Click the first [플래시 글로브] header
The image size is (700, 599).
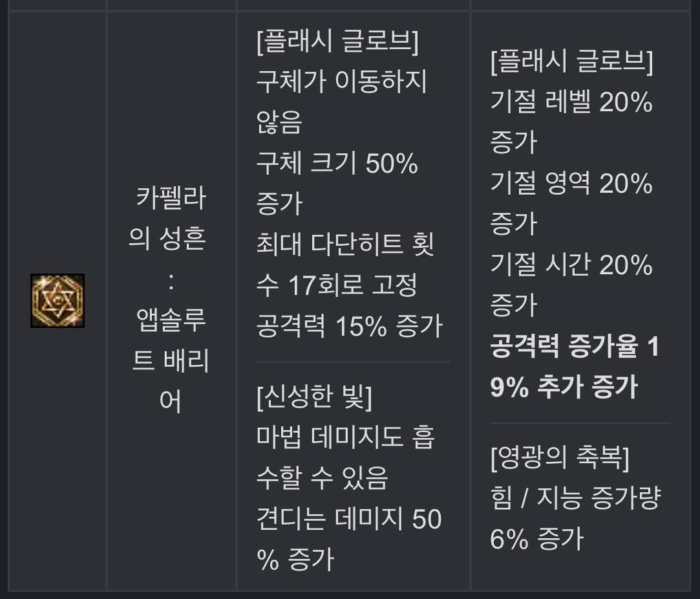337,41
